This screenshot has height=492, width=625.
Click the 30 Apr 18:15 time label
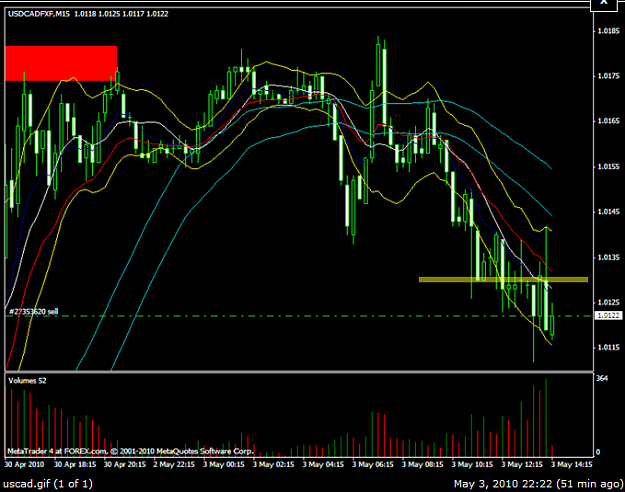pos(75,464)
